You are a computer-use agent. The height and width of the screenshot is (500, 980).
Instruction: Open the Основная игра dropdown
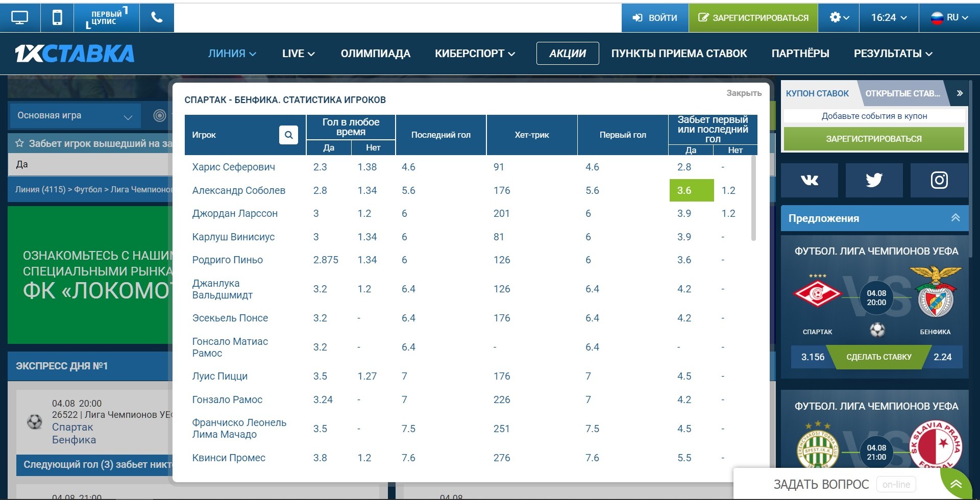[75, 116]
